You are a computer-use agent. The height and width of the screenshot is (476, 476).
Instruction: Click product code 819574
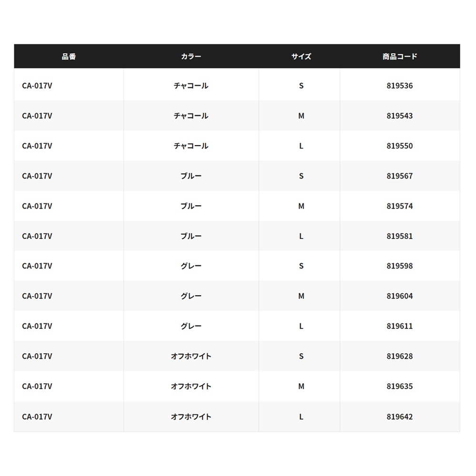tap(399, 206)
